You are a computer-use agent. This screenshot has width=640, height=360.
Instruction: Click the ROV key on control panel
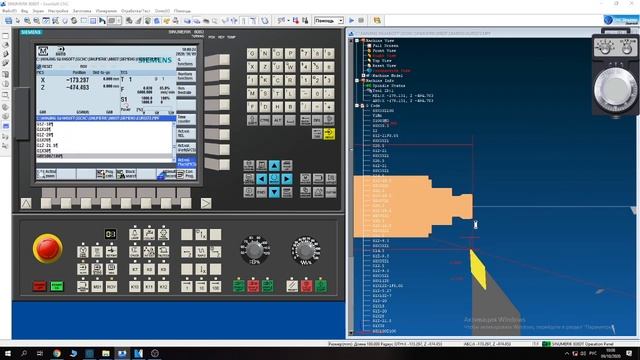coord(111,287)
